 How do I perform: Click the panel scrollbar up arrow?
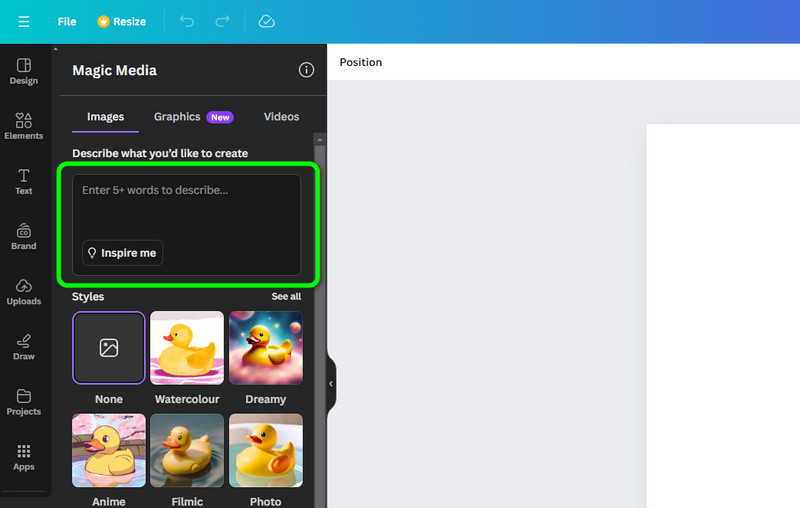point(320,140)
